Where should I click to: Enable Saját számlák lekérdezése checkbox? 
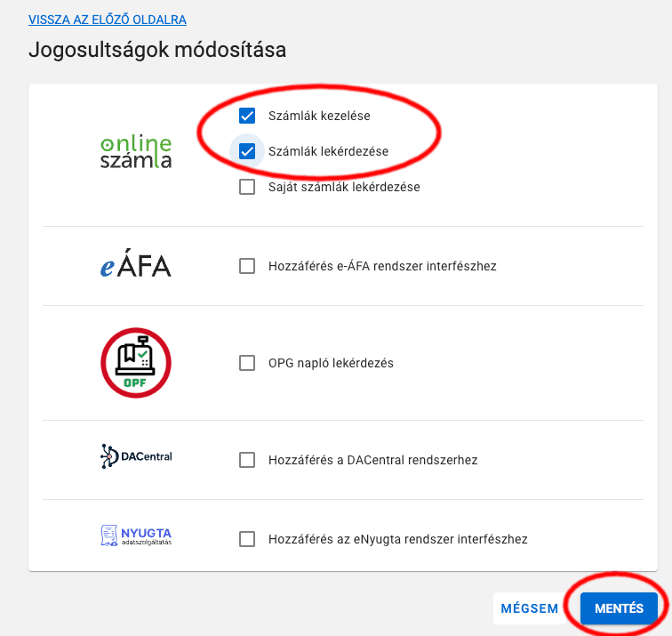247,187
